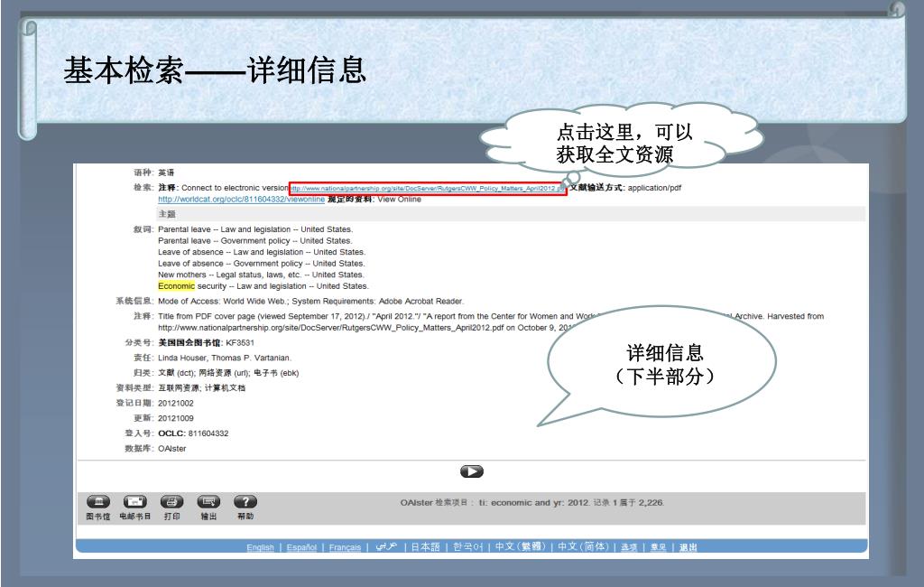Click the email bibliography icon

coord(135,502)
